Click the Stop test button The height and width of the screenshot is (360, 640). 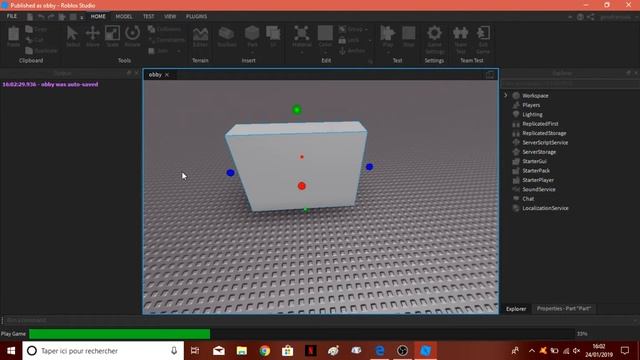(x=409, y=37)
